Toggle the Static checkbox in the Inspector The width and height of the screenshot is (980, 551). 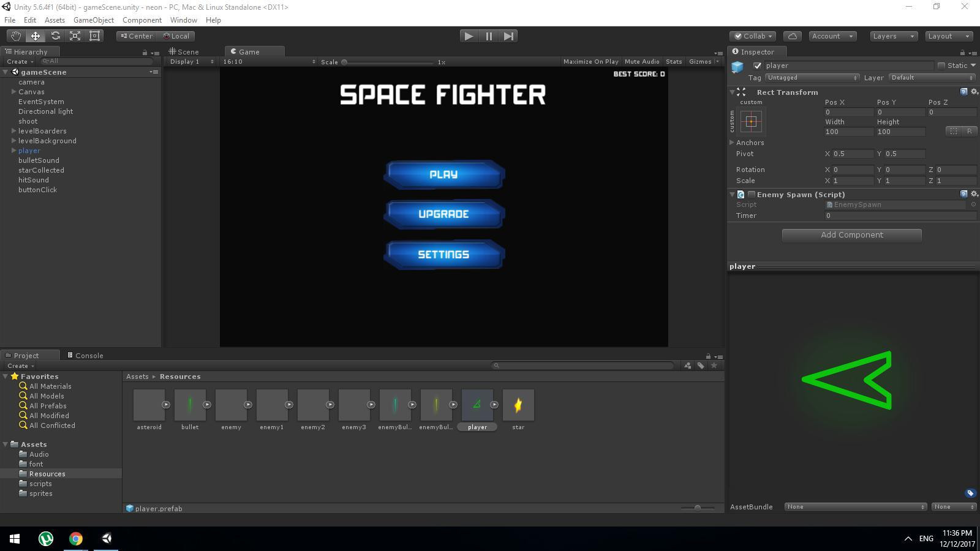coord(941,65)
